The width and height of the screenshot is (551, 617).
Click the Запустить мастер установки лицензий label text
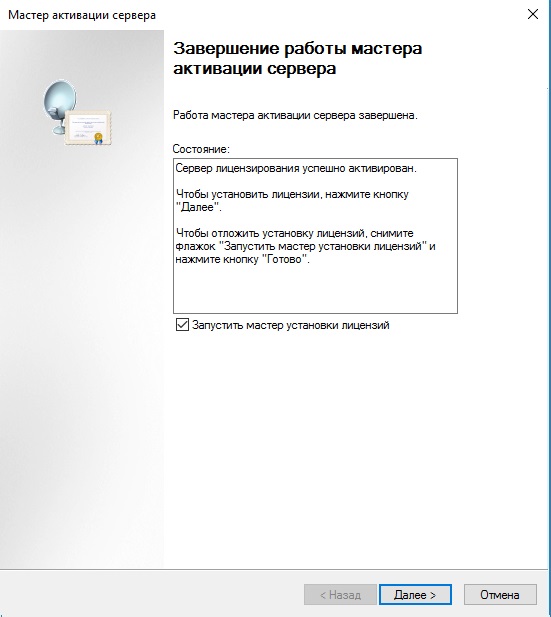click(x=290, y=325)
